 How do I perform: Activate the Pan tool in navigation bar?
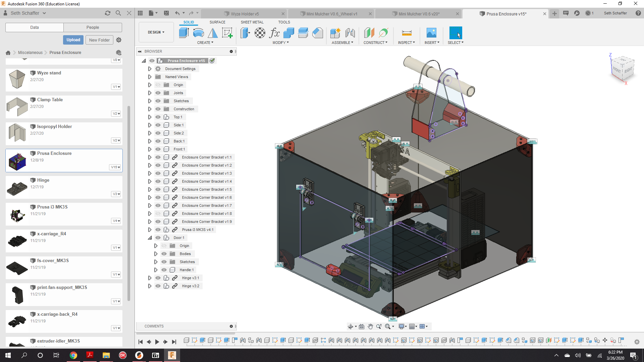point(371,326)
